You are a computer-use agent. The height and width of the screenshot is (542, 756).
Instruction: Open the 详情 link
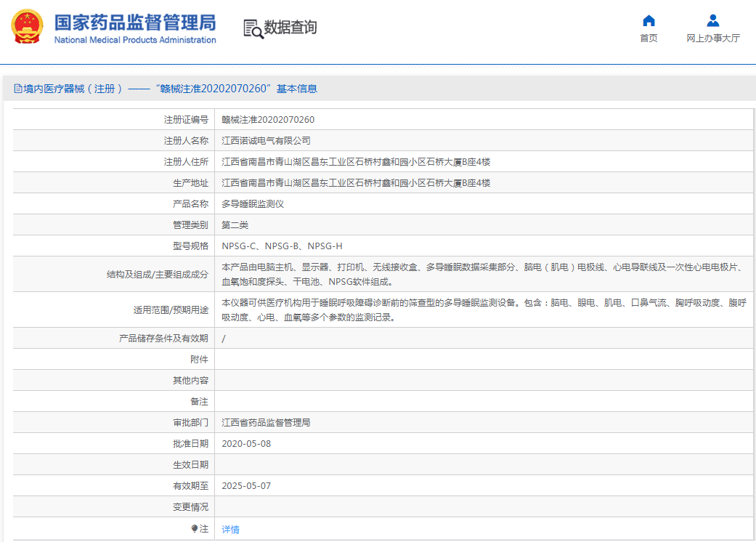click(x=230, y=530)
